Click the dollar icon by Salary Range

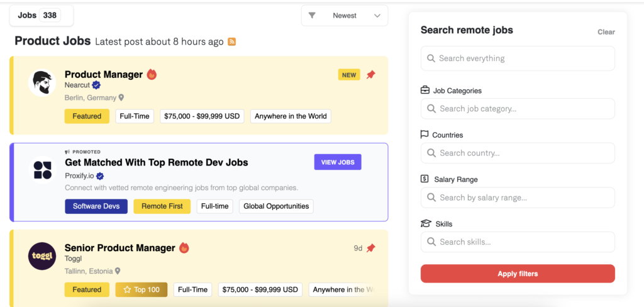pos(425,179)
